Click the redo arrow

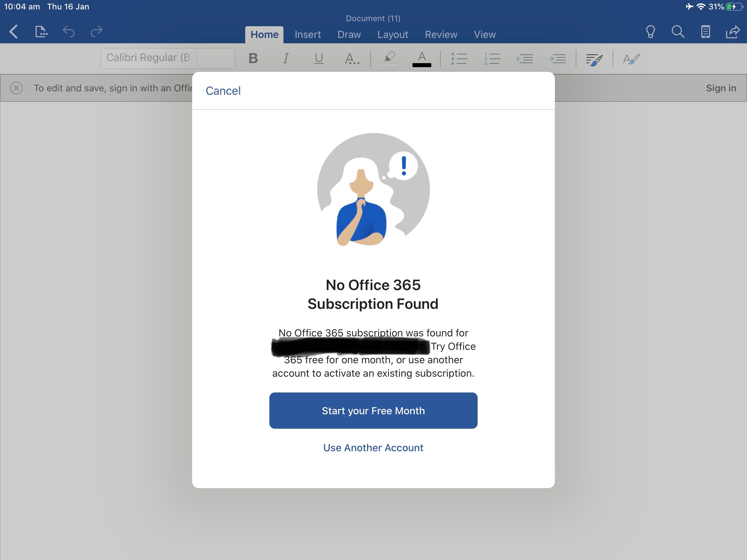point(96,32)
